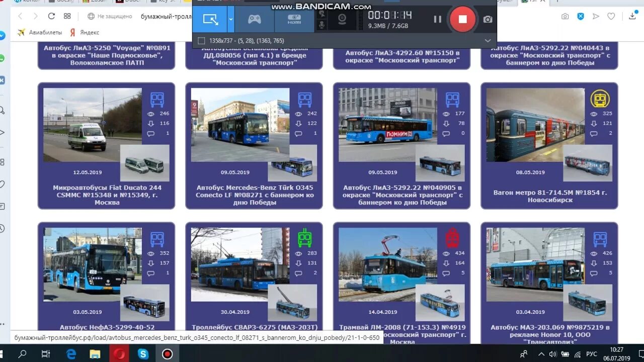Click the bus category icon on Fiat Ducato card
Image resolution: width=644 pixels, height=362 pixels.
[157, 100]
